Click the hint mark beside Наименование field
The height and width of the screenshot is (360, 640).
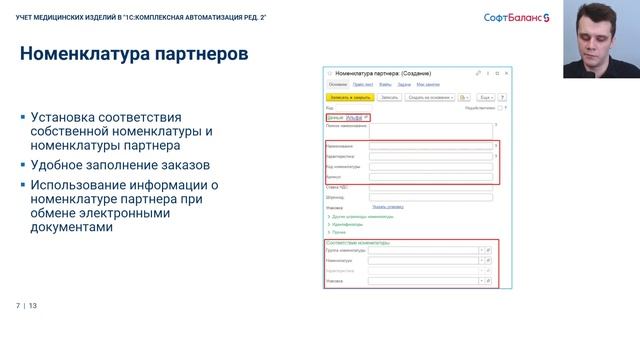[496, 146]
